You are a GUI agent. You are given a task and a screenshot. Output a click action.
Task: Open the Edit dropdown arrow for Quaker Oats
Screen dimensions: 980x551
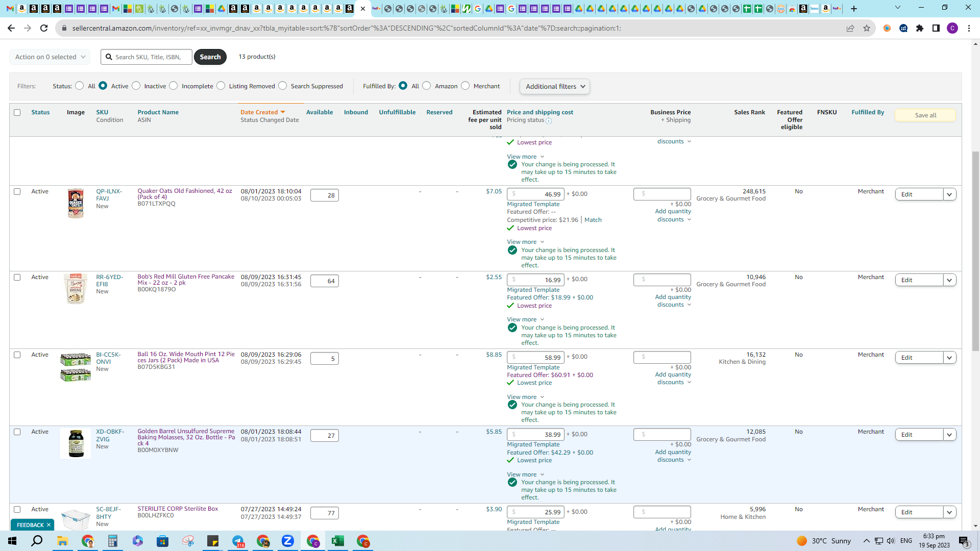(950, 194)
